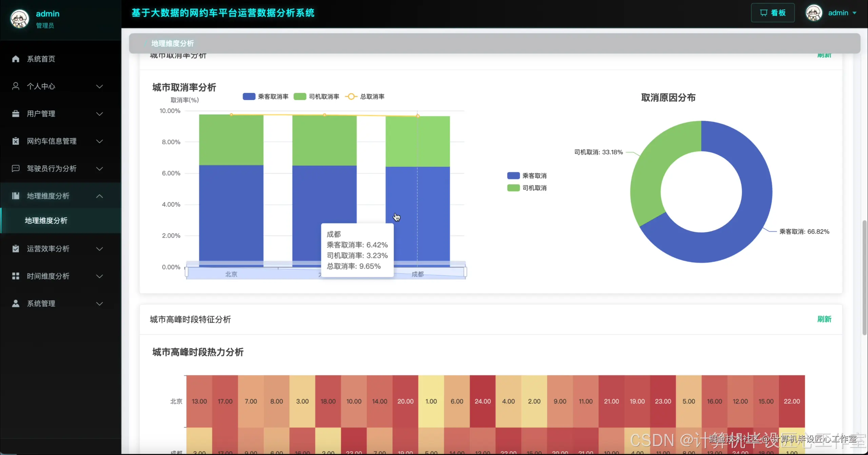
Task: Expand the 时间维度分析 menu chevron
Action: tap(99, 276)
